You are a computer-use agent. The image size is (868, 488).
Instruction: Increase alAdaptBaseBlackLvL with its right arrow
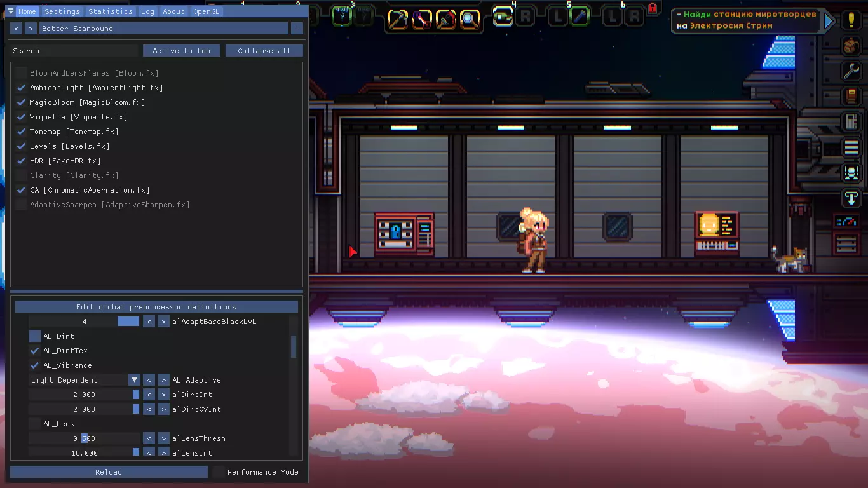pyautogui.click(x=163, y=322)
